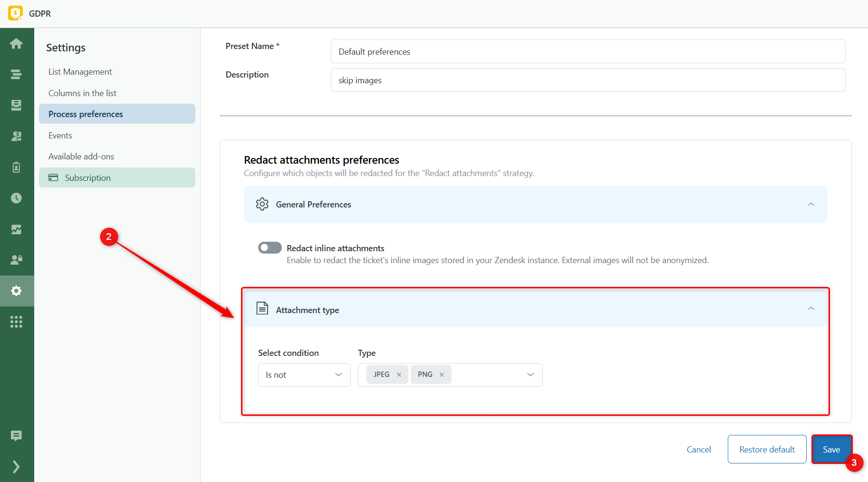The image size is (868, 482).
Task: Open the Select condition dropdown
Action: coord(304,375)
